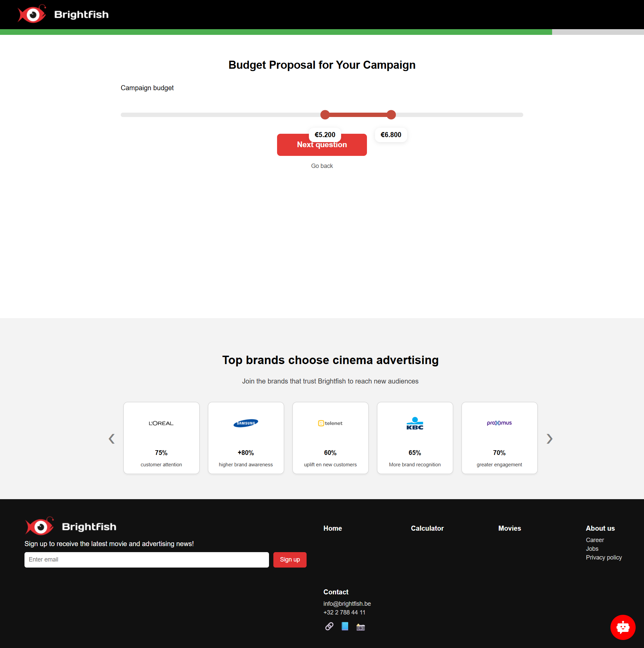This screenshot has width=644, height=648.
Task: Open the Jobs link
Action: (592, 549)
